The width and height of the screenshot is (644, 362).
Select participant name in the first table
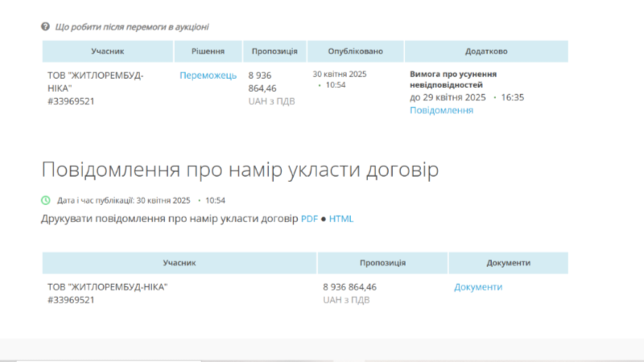point(95,82)
